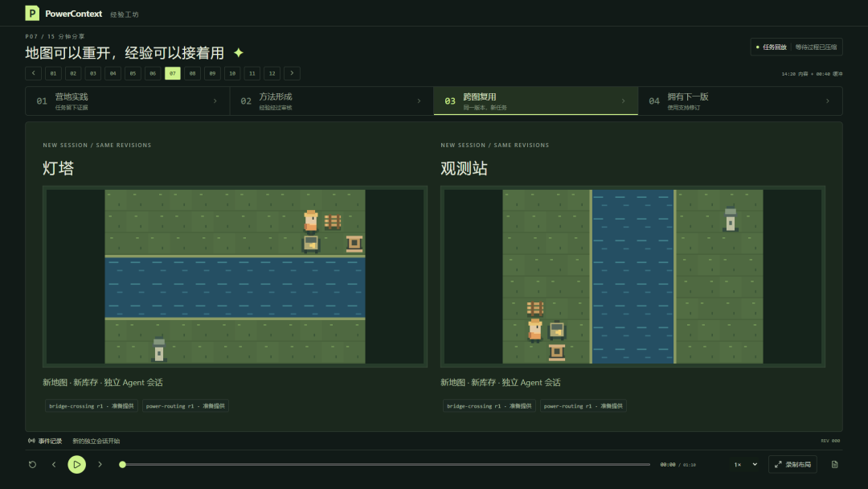
Task: Select the highlighted slide 07 in pager
Action: coord(173,73)
